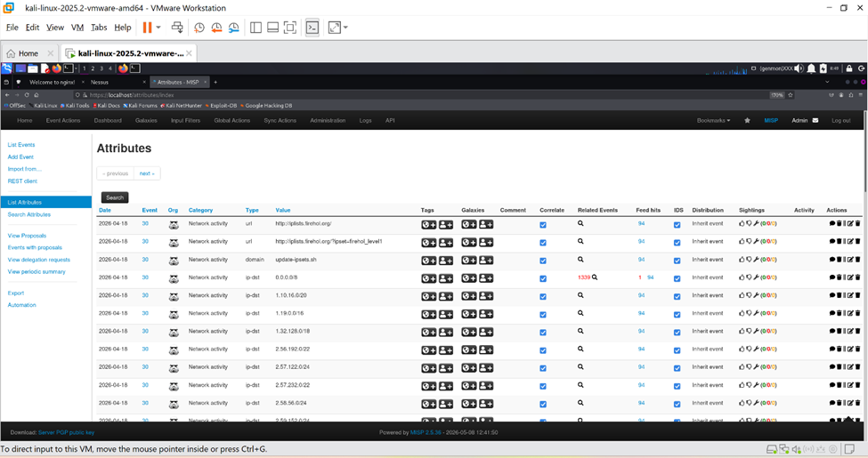Switch to Kali workspace 2
868x458 pixels.
(x=93, y=68)
